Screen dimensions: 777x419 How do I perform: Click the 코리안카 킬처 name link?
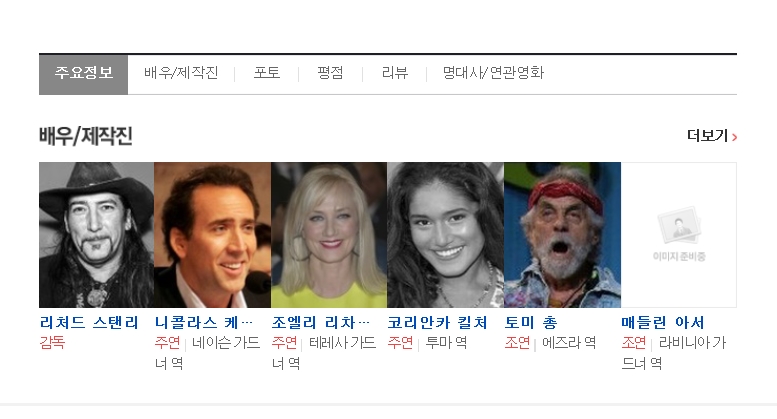pyautogui.click(x=438, y=323)
